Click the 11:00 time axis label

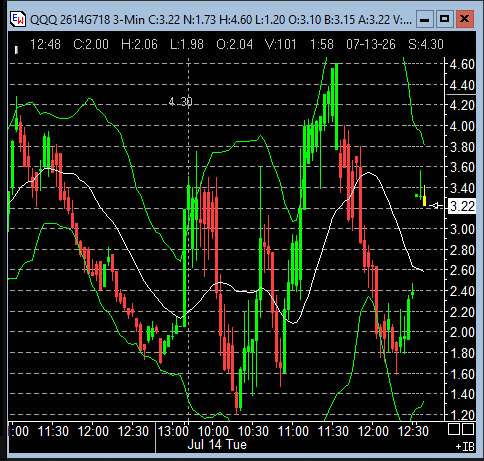point(293,432)
